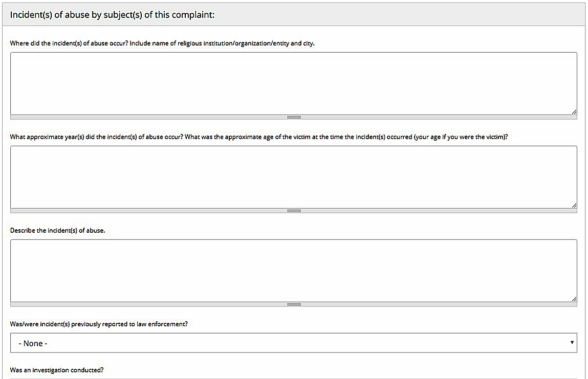Click the grippie handle below the location textarea
Viewport: 588px width, 379px height.
point(294,117)
